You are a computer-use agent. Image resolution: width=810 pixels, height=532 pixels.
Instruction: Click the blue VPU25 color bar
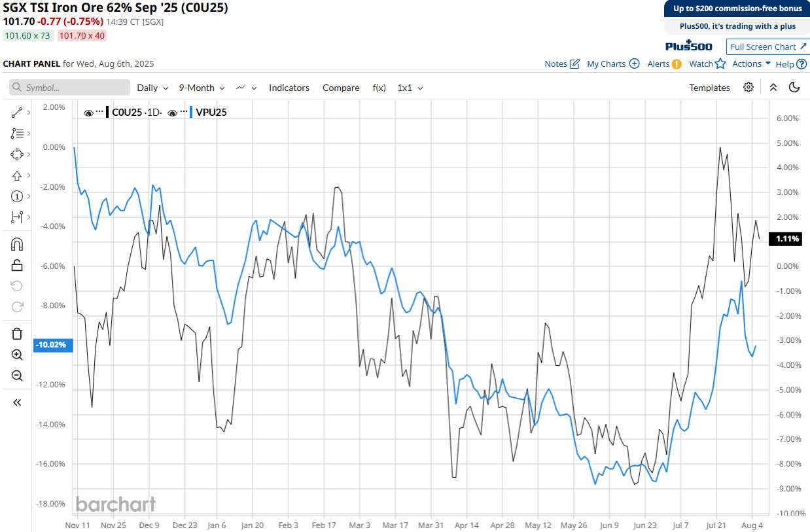(190, 112)
